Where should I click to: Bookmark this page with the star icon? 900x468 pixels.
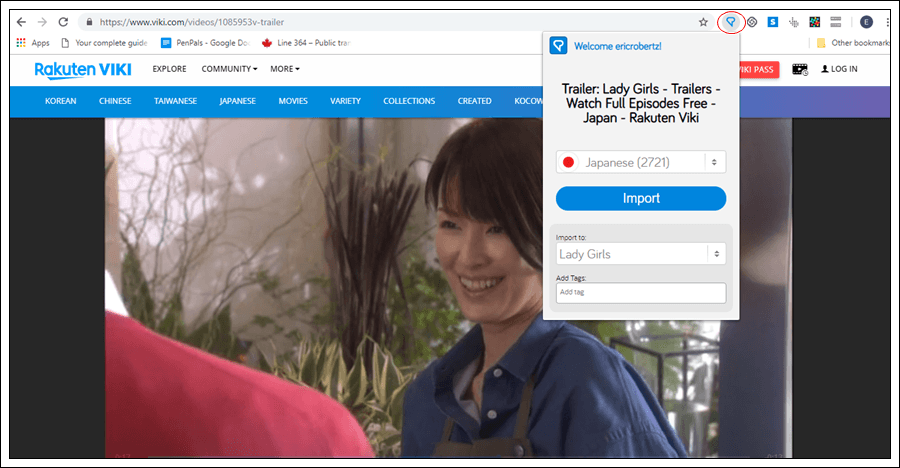(x=704, y=22)
